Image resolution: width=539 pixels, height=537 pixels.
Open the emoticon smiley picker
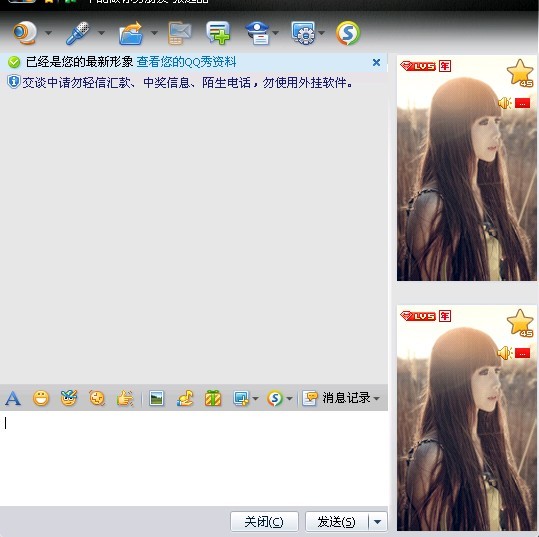pos(41,398)
